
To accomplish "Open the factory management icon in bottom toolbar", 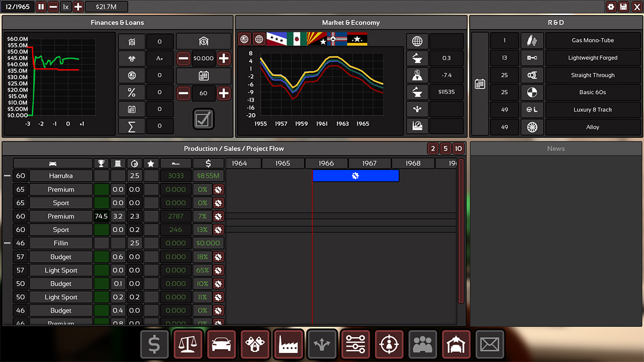I will [x=289, y=344].
